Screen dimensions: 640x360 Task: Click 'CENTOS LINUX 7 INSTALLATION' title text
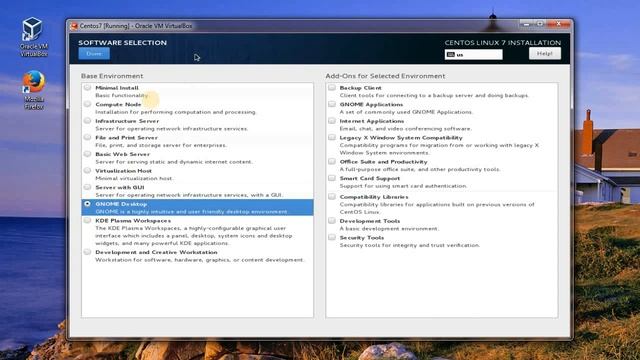click(x=503, y=42)
